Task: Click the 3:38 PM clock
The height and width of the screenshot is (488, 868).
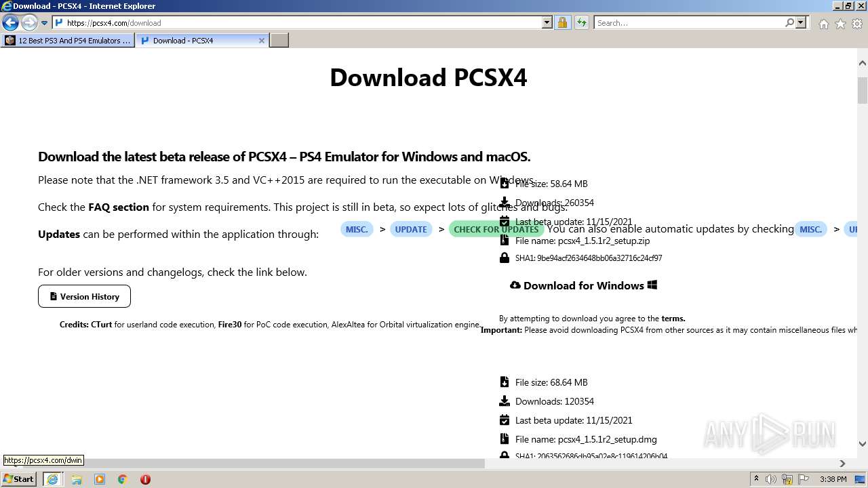Action: point(833,479)
